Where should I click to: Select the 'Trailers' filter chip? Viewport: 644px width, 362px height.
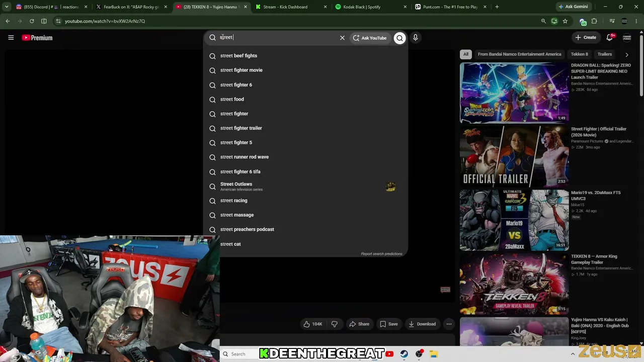[605, 54]
